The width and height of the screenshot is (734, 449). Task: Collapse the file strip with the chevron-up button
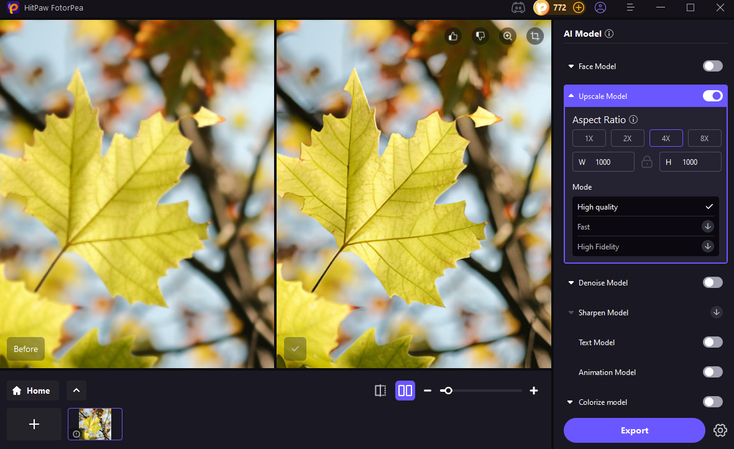(x=77, y=390)
